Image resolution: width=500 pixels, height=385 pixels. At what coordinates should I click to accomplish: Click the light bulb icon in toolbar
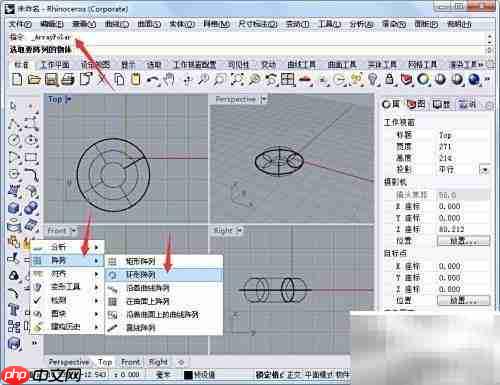click(x=373, y=80)
